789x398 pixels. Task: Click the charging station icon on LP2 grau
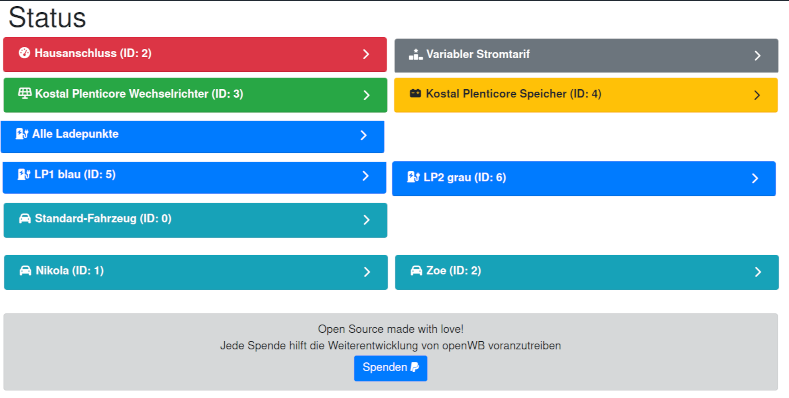[x=413, y=177]
